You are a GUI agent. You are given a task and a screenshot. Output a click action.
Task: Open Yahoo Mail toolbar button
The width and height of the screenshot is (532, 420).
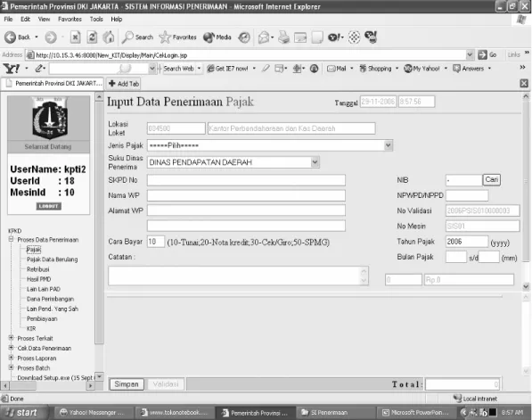coord(337,69)
